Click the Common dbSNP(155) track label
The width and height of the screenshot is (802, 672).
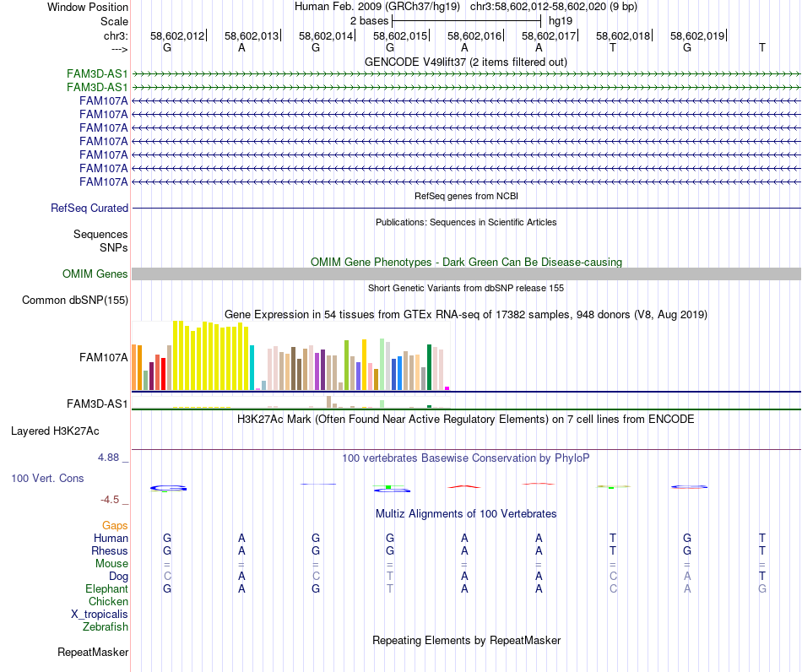[x=74, y=301]
